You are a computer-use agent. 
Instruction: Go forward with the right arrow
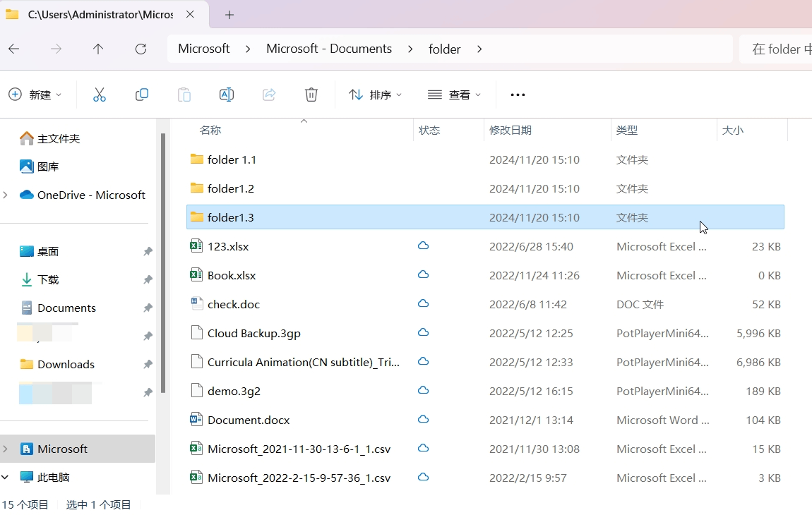[x=56, y=49]
